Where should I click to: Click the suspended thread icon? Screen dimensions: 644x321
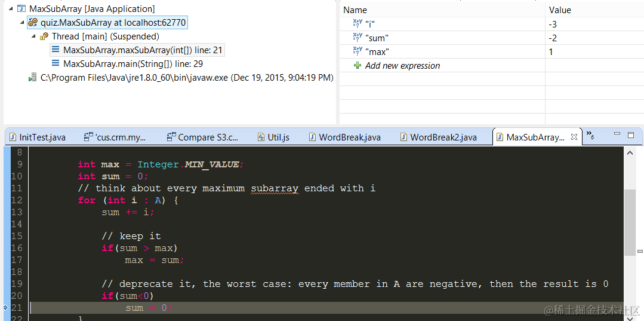click(44, 36)
